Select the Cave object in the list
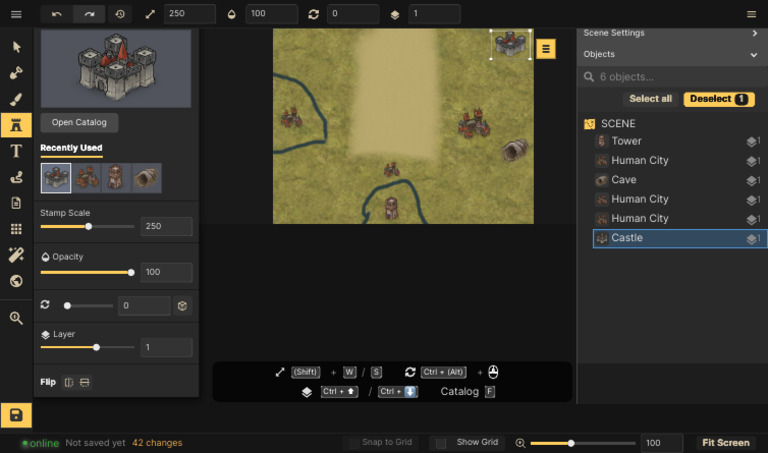This screenshot has height=453, width=768. pos(680,180)
